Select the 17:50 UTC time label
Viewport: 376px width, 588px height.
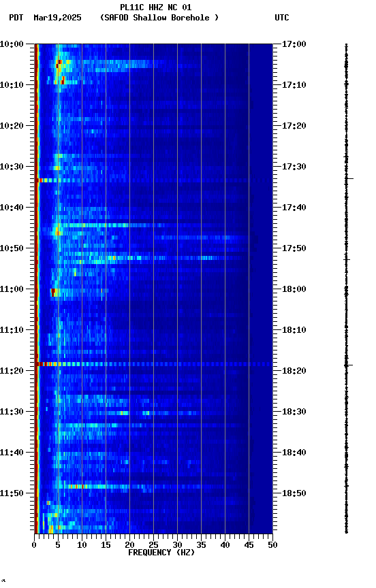pos(294,248)
